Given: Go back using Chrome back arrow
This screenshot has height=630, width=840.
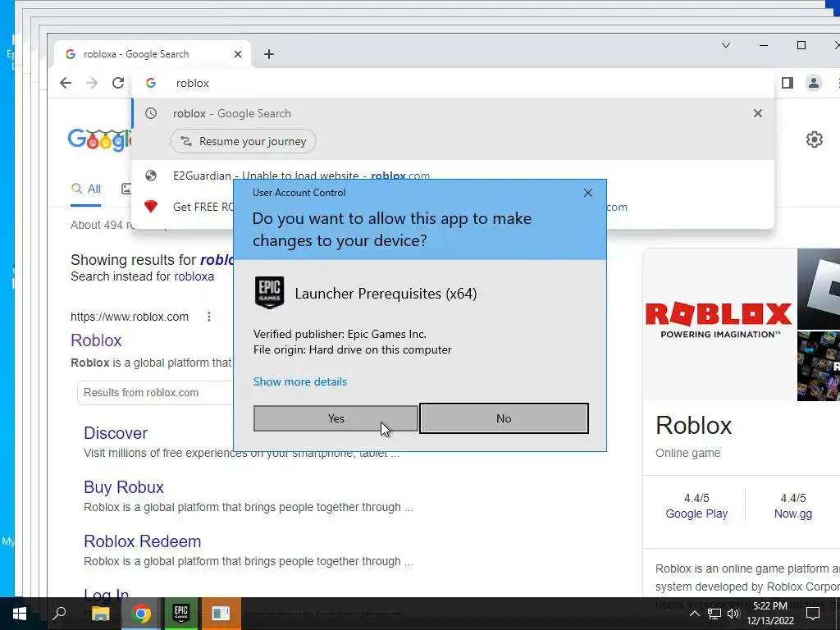Looking at the screenshot, I should point(66,83).
